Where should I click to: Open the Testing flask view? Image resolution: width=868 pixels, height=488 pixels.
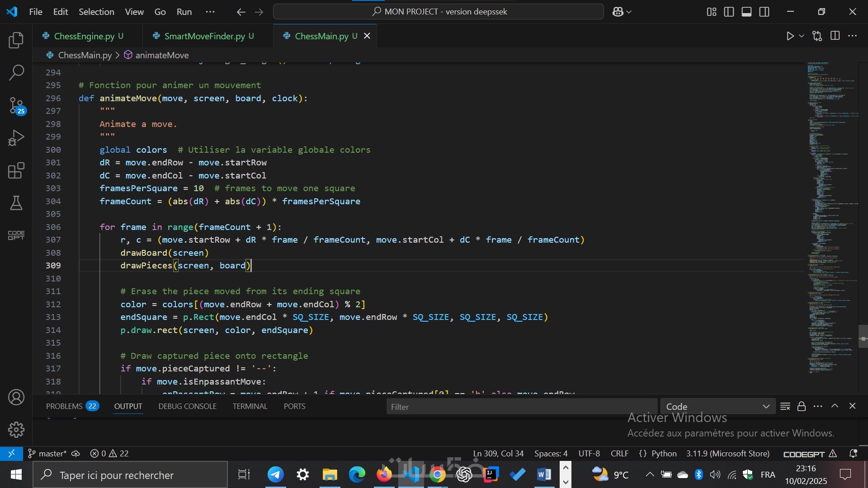point(16,203)
